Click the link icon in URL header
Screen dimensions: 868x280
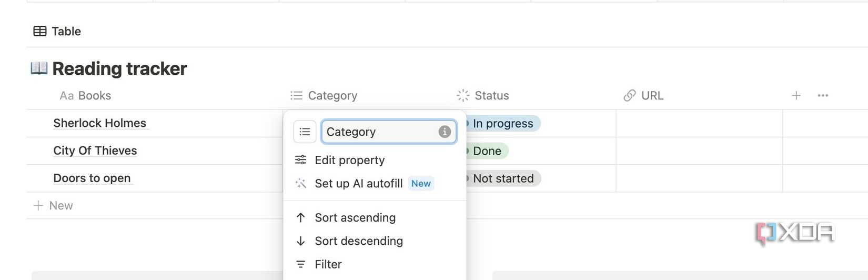(x=630, y=95)
